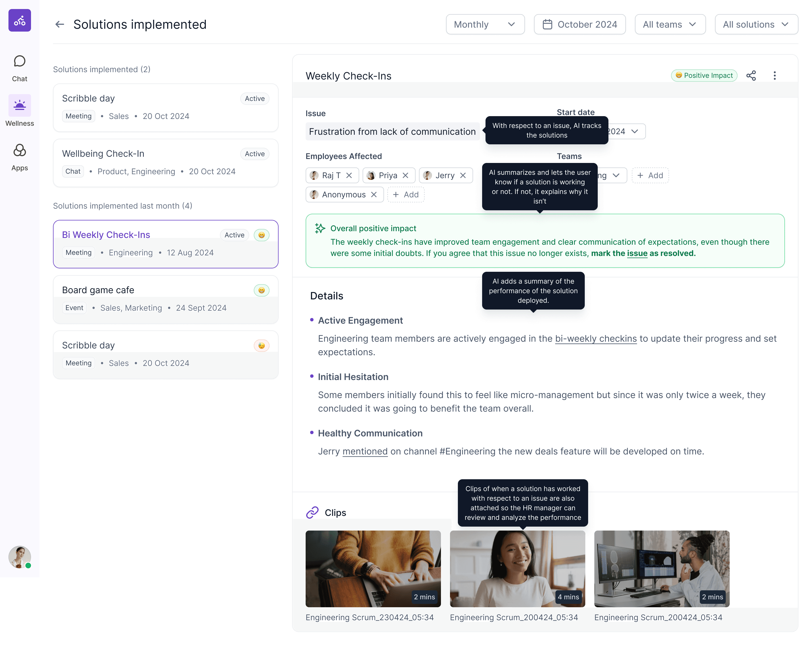Click the share icon on Weekly Check-Ins
The height and width of the screenshot is (667, 812).
(x=751, y=75)
